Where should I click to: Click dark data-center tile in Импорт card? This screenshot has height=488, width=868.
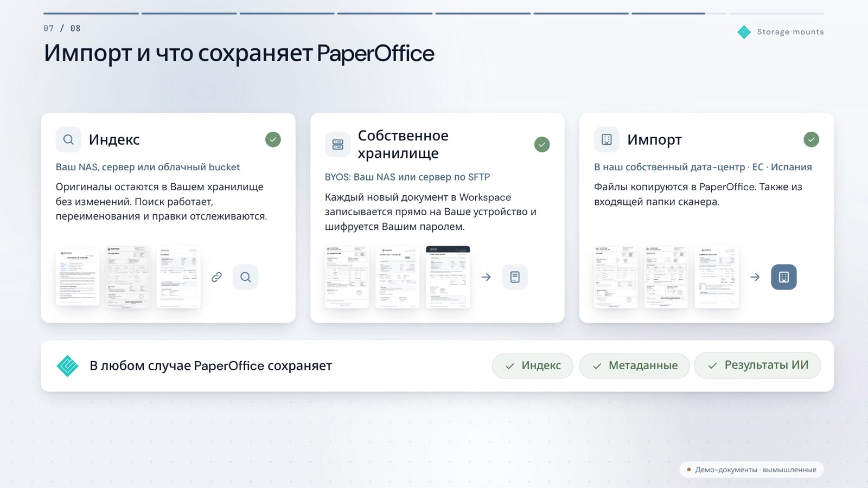tap(784, 277)
